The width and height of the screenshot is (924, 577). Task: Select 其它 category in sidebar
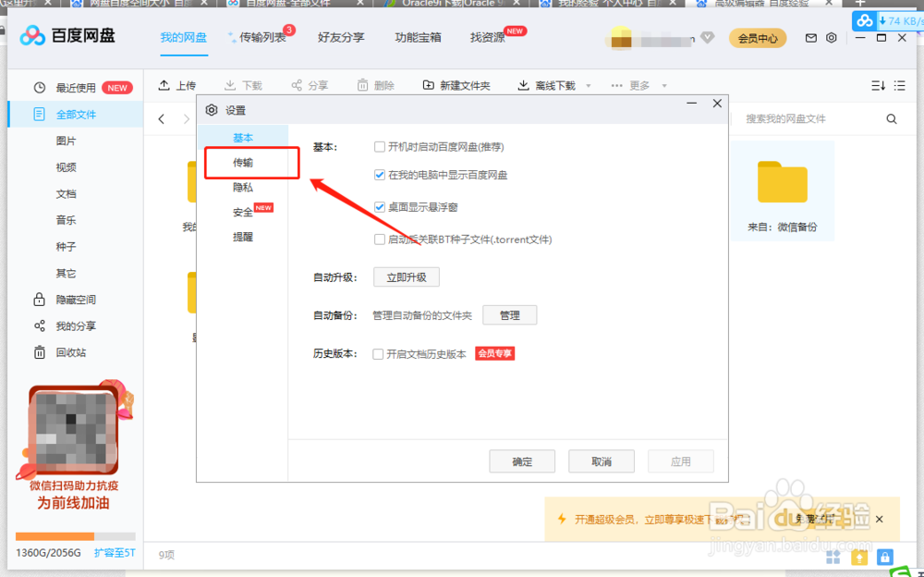click(66, 273)
